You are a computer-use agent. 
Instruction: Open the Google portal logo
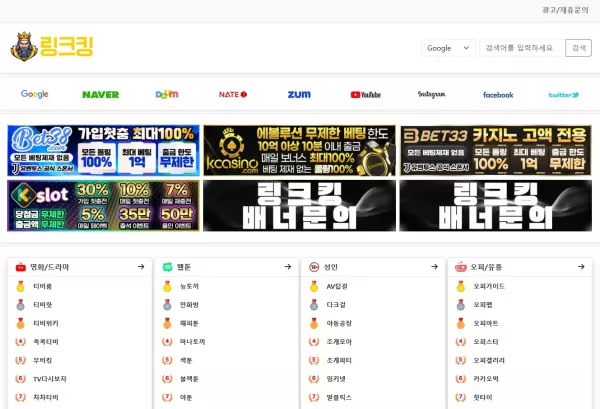34,94
